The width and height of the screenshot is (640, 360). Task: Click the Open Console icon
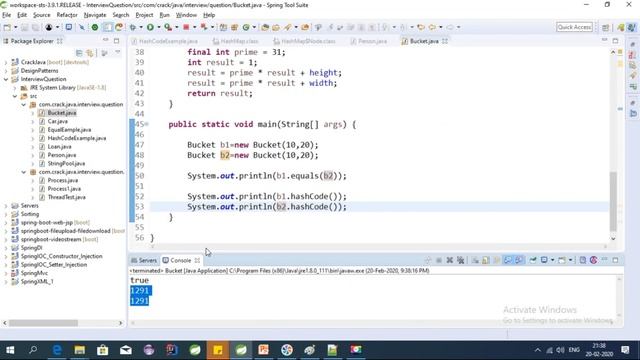[562, 260]
